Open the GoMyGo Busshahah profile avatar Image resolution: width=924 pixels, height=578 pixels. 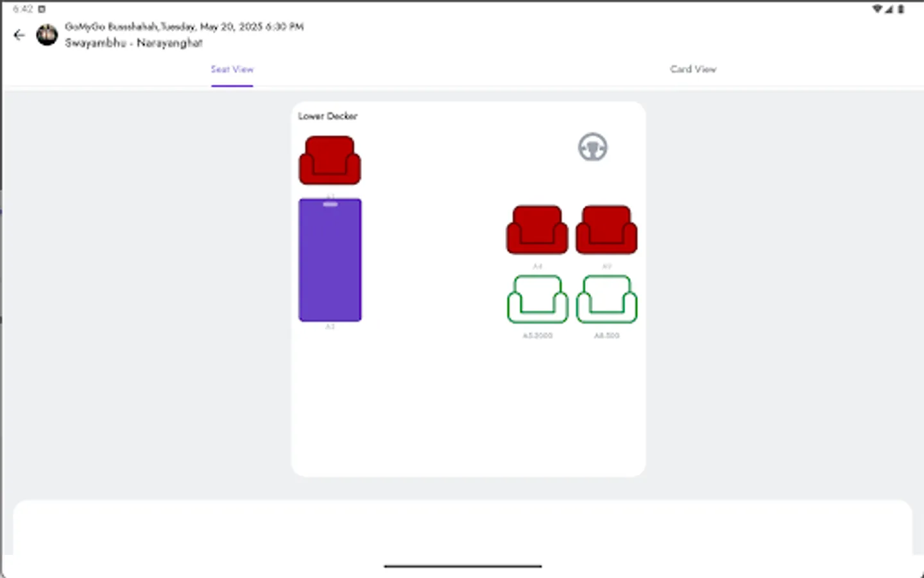point(47,35)
